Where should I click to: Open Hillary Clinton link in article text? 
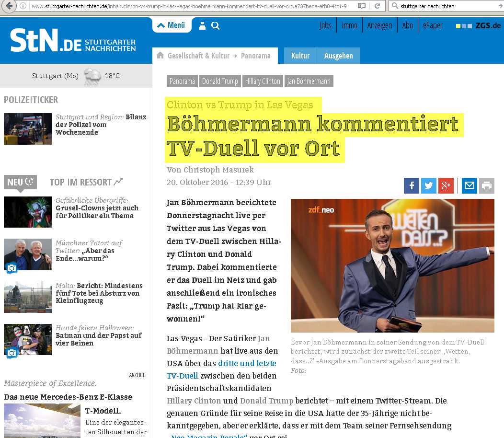[x=194, y=401]
